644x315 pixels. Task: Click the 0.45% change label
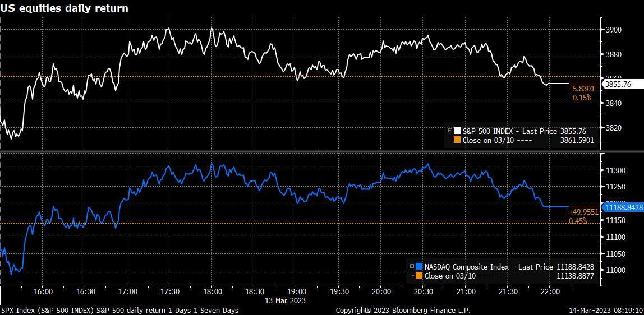tap(577, 221)
